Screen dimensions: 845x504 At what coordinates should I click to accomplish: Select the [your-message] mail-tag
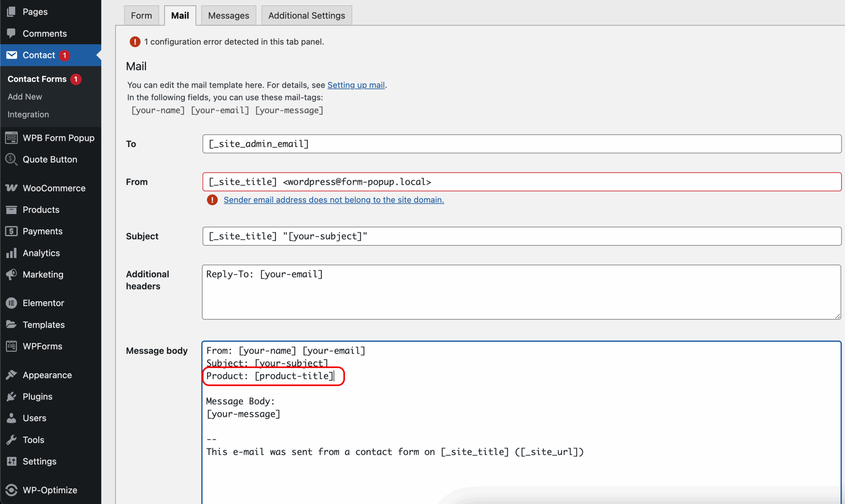[x=289, y=110]
